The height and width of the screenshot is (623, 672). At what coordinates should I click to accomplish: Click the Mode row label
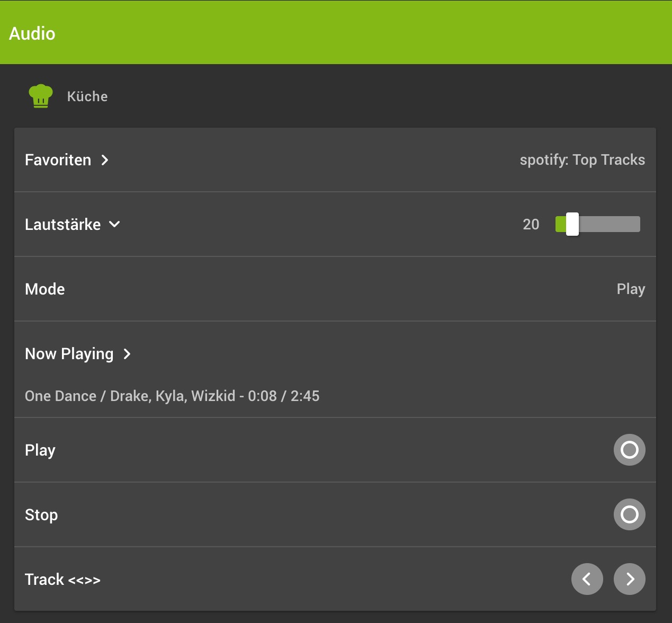pyautogui.click(x=45, y=289)
